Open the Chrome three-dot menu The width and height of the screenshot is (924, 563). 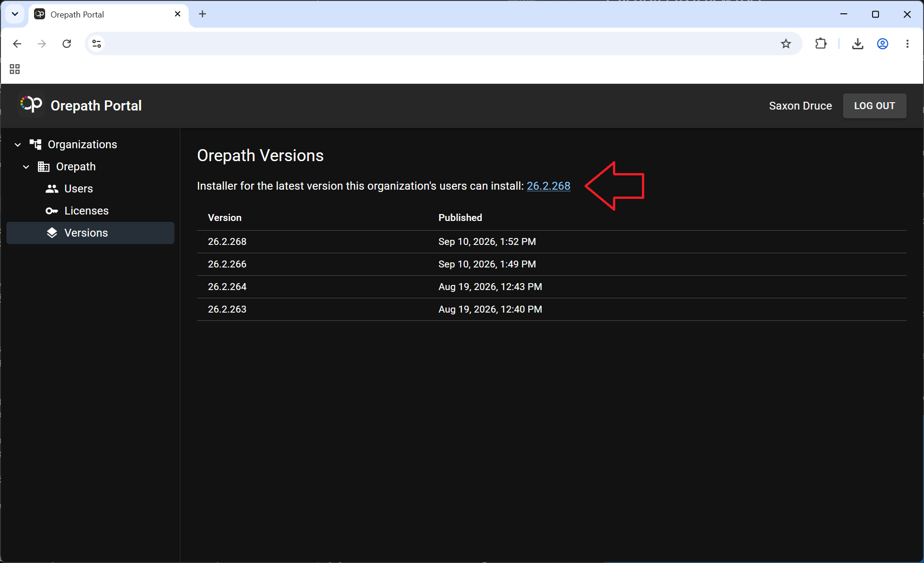[x=907, y=44]
